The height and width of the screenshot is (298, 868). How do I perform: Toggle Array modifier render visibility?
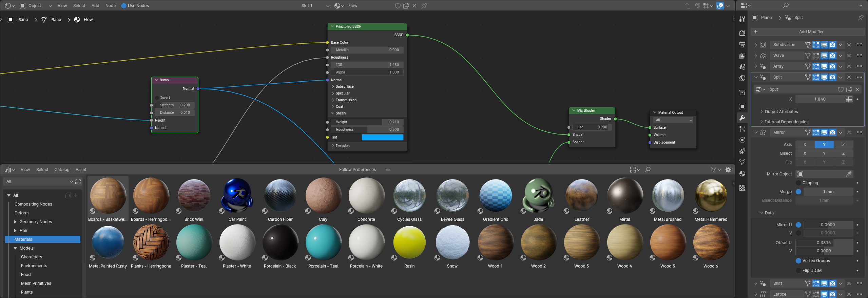(x=832, y=66)
